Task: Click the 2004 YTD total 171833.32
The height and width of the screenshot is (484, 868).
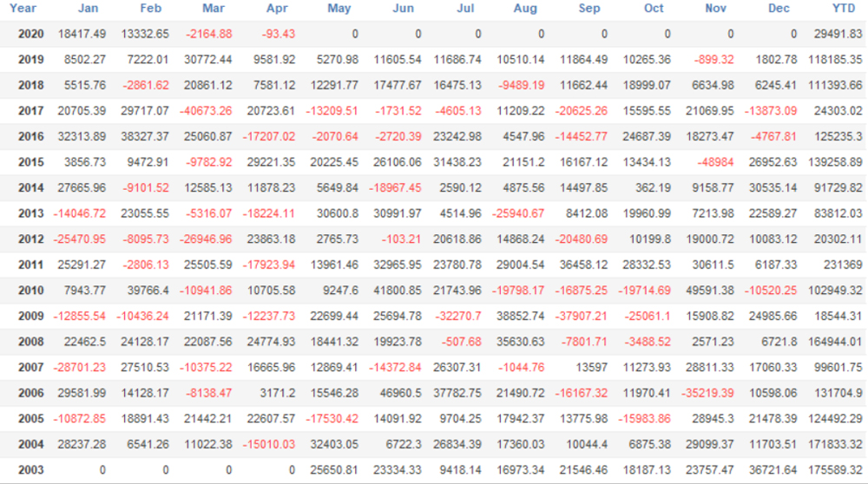Action: [x=832, y=445]
